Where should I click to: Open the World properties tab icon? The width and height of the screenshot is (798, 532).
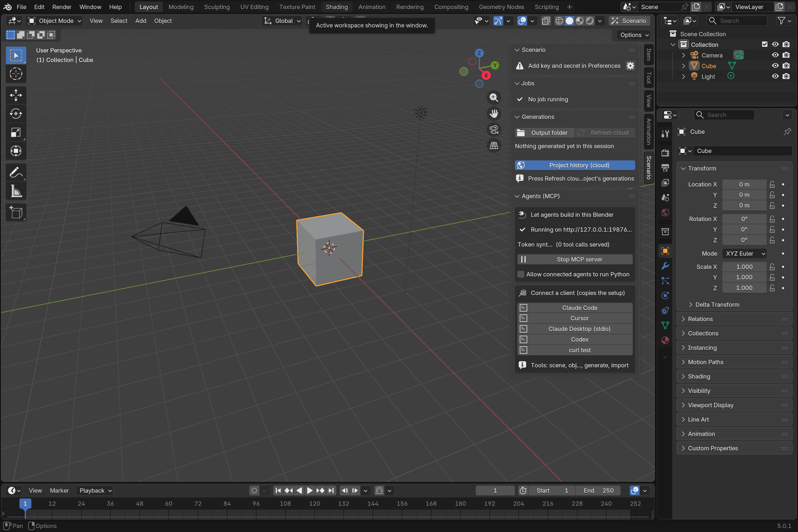click(665, 213)
